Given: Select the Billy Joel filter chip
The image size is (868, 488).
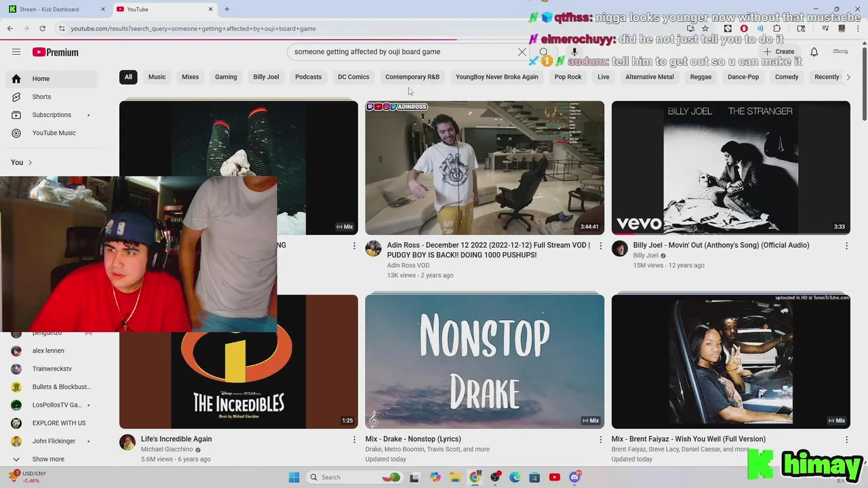Looking at the screenshot, I should click(x=266, y=77).
